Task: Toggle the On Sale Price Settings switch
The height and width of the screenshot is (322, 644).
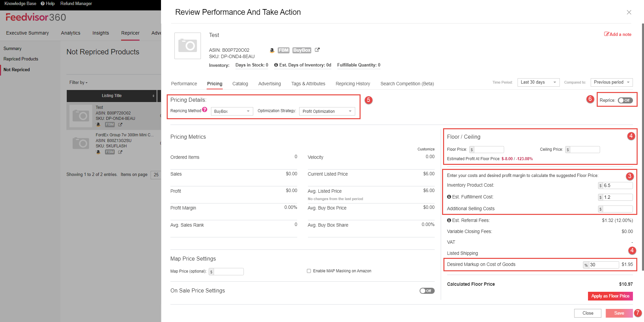Action: coord(427,291)
